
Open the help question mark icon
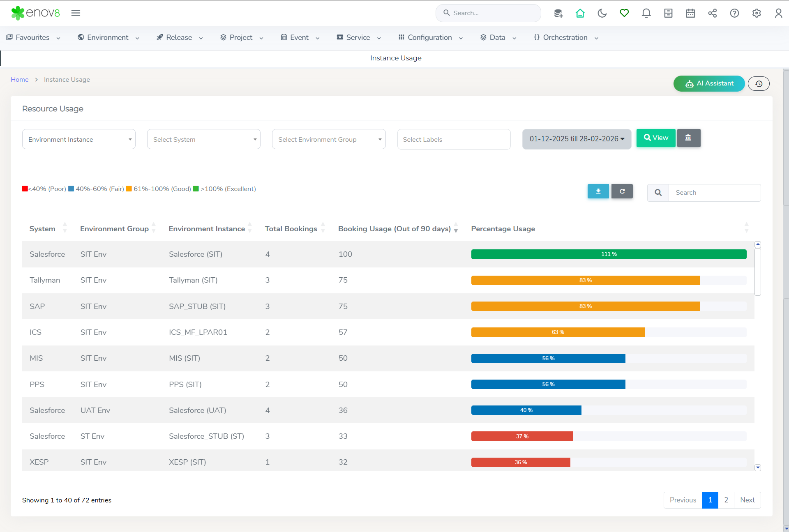pyautogui.click(x=734, y=13)
